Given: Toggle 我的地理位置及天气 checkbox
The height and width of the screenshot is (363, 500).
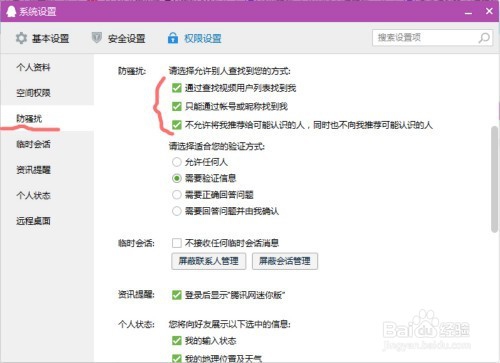Looking at the screenshot, I should point(177,358).
